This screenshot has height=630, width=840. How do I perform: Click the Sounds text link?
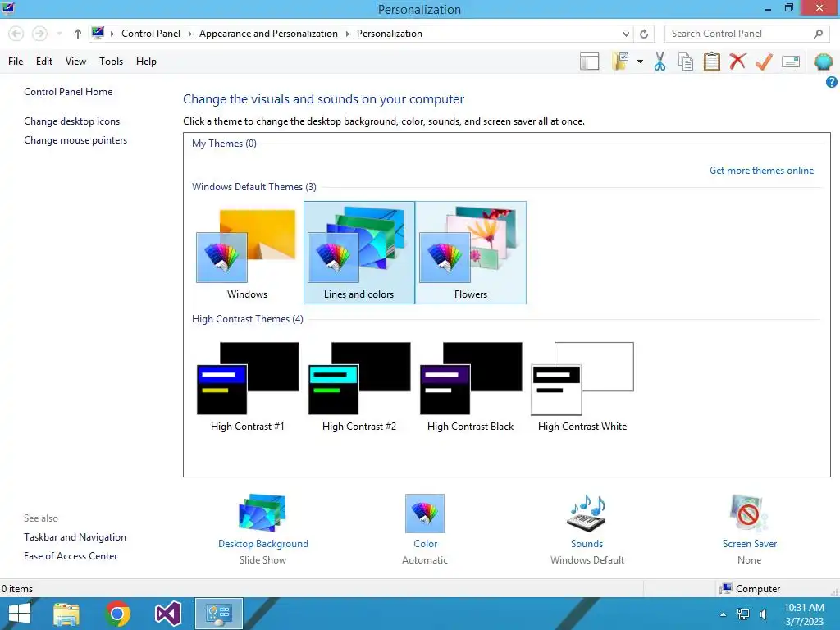click(x=587, y=544)
